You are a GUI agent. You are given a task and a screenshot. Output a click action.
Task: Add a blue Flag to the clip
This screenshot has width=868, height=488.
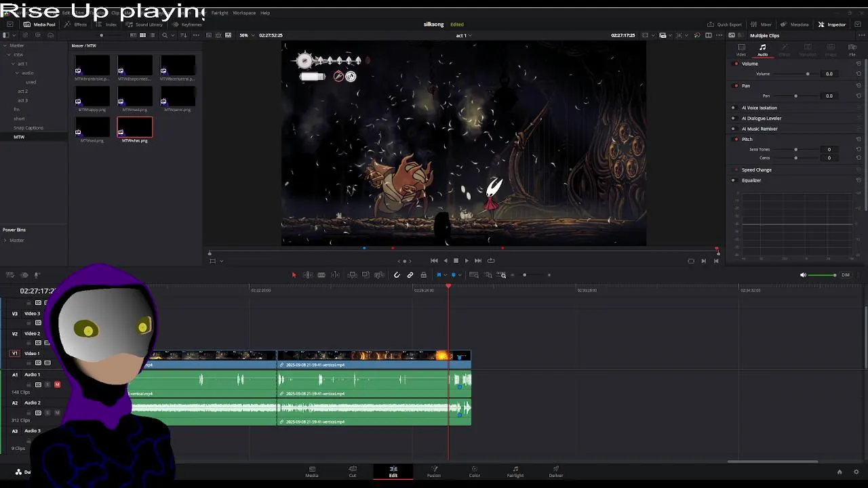[439, 274]
